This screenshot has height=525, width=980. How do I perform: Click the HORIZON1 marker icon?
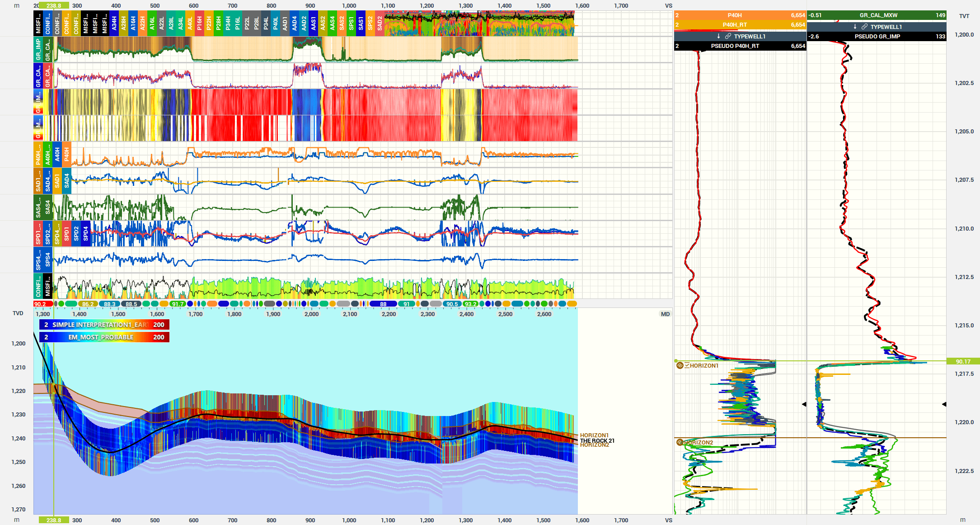tap(680, 365)
